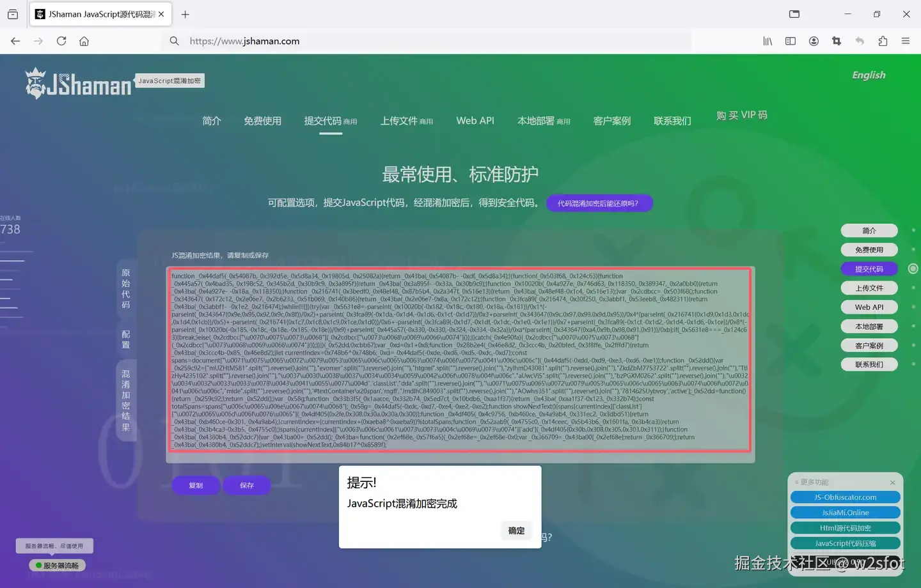Close the JShaman browser tab
This screenshot has height=588, width=921.
coord(161,14)
